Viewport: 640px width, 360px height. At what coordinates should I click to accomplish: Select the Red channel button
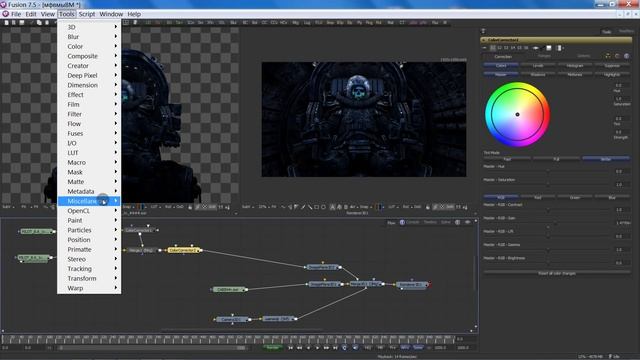[x=538, y=198]
